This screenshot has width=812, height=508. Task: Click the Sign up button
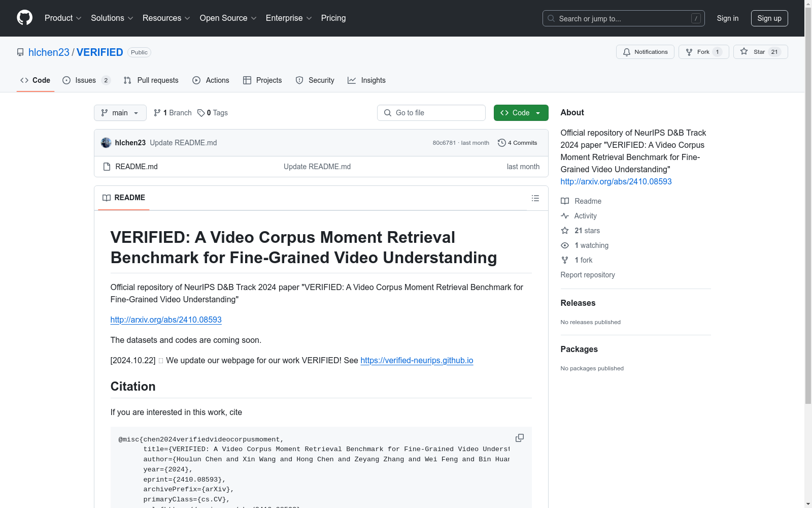pyautogui.click(x=769, y=18)
